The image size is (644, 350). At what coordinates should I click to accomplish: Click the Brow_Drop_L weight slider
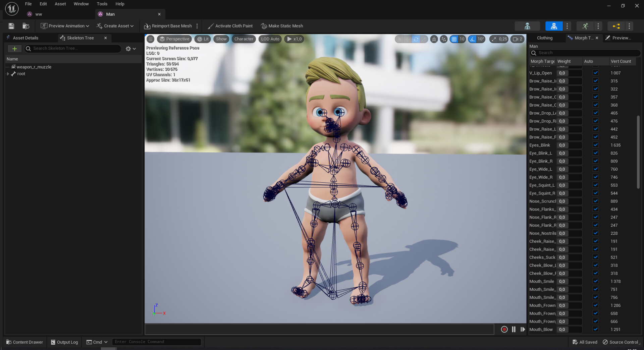click(x=569, y=113)
